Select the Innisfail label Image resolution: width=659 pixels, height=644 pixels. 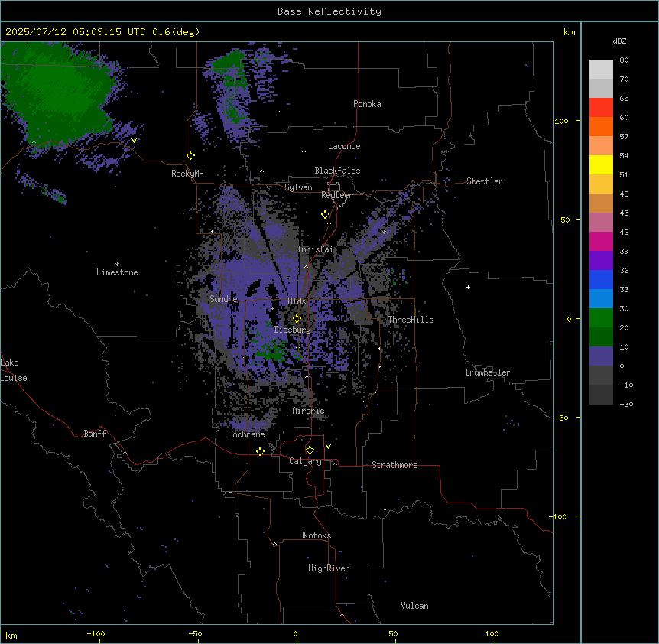click(x=317, y=249)
